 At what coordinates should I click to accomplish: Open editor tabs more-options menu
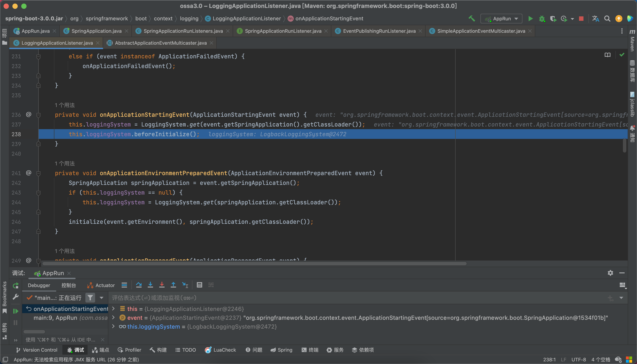(x=622, y=31)
